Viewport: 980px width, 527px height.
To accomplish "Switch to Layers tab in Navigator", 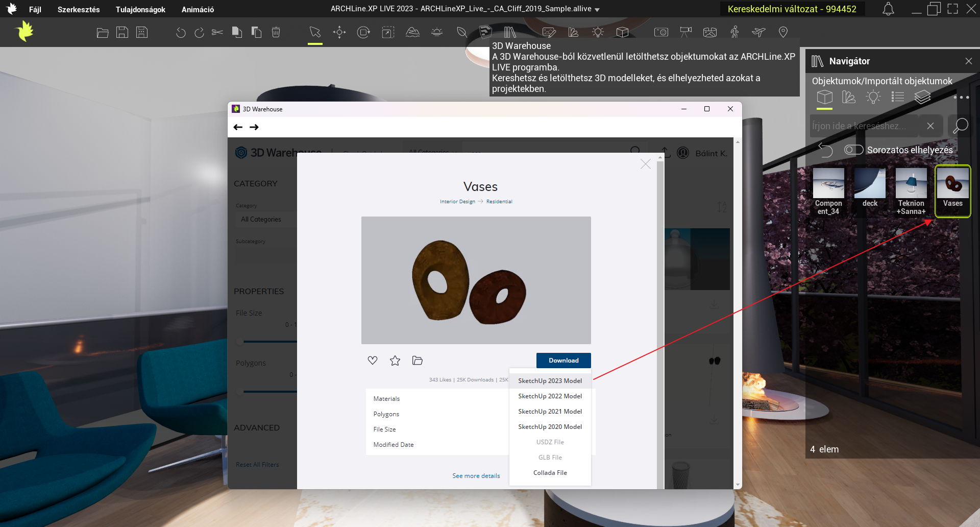I will click(x=922, y=97).
